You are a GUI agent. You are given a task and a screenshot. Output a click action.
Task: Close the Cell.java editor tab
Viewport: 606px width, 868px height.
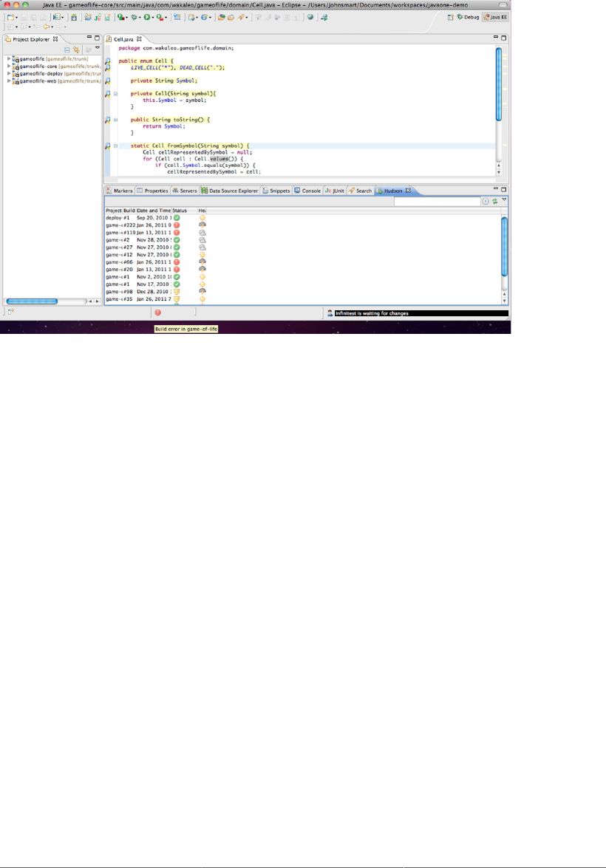point(139,39)
